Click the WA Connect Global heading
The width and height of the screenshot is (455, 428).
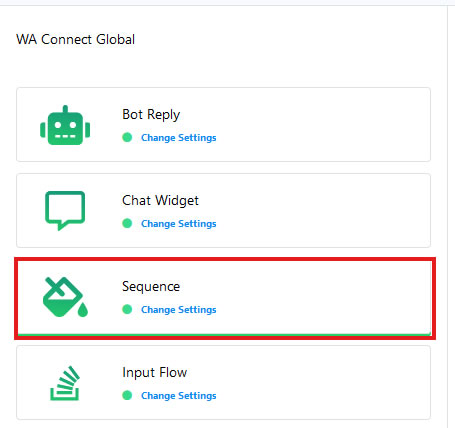76,39
